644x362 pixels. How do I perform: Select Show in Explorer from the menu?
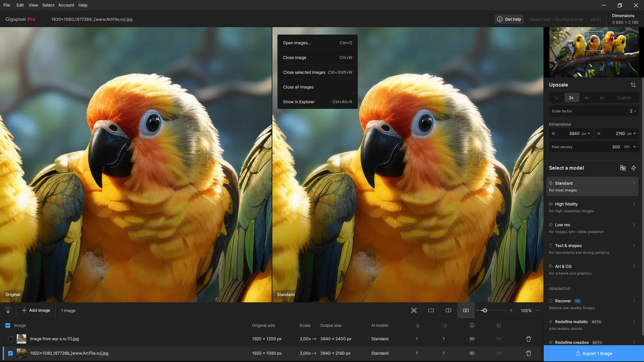[x=299, y=102]
